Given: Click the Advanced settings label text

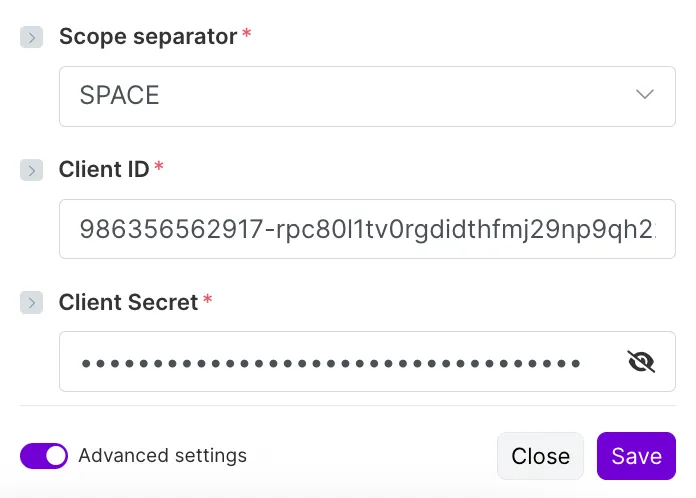Looking at the screenshot, I should pos(162,455).
